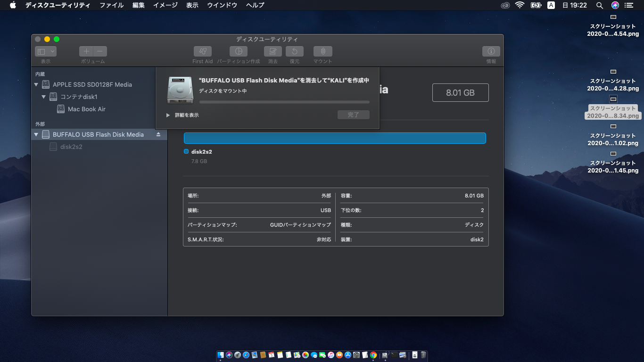Launch Google Chrome from the Dock
Viewport: 644px width, 362px height.
point(373,355)
